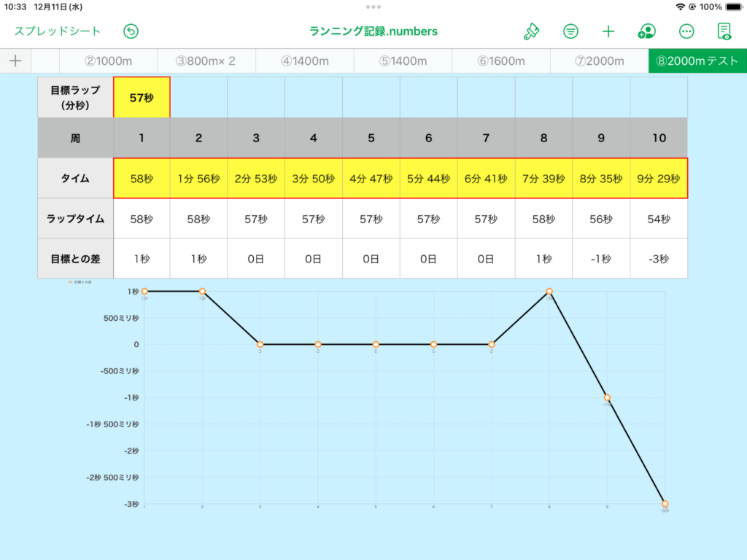Add a new sheet with plus tab

tap(15, 61)
